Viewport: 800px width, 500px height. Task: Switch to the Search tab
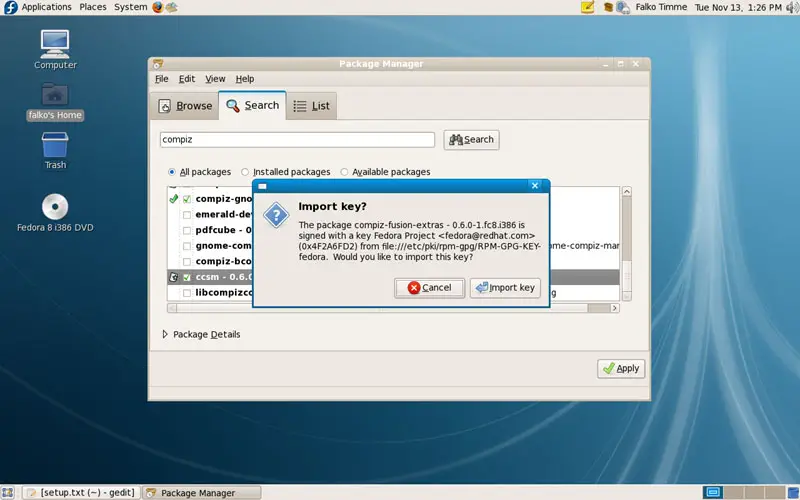pos(253,105)
